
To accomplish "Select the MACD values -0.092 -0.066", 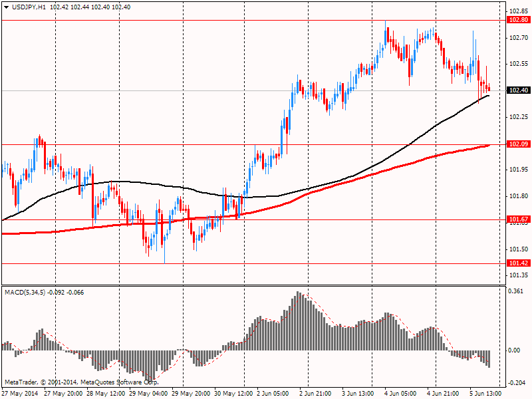I will 65,293.
